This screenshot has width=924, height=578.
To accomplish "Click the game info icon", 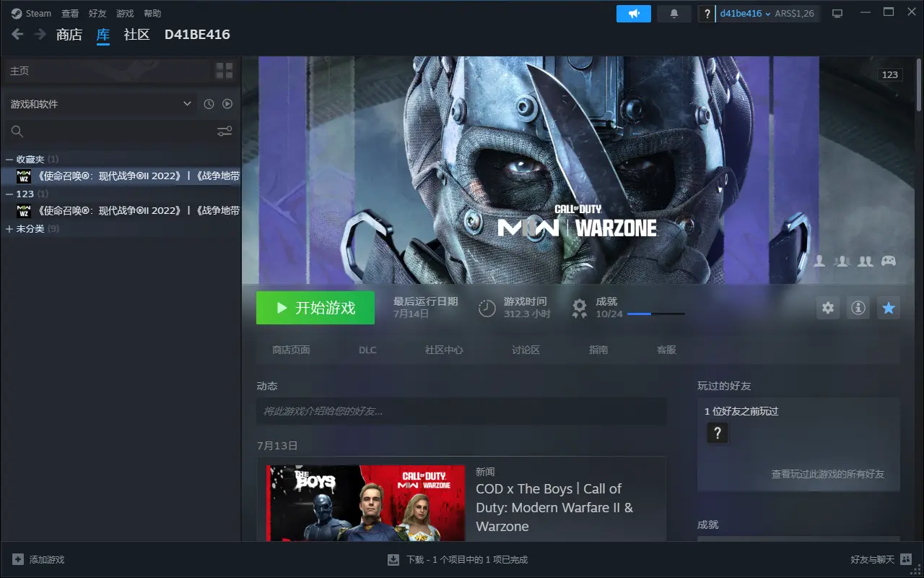I will click(858, 308).
